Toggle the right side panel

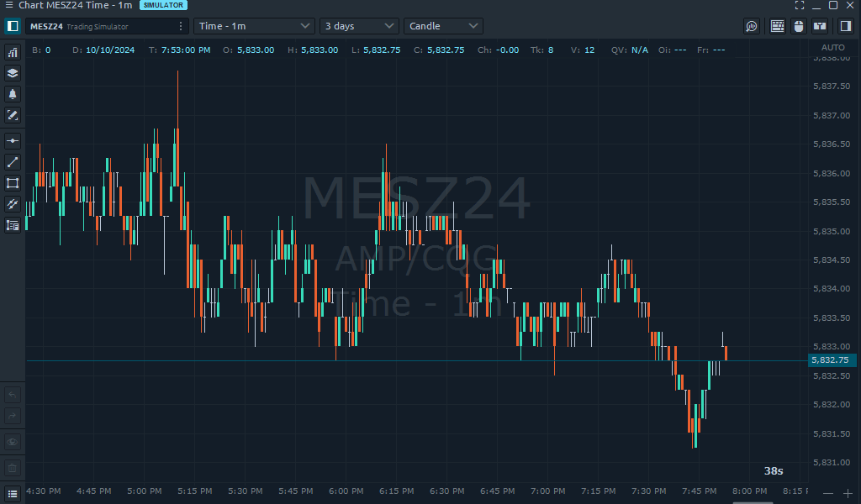click(846, 26)
